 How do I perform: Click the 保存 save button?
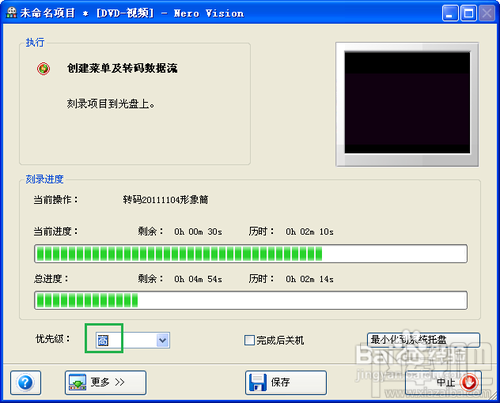pyautogui.click(x=286, y=382)
